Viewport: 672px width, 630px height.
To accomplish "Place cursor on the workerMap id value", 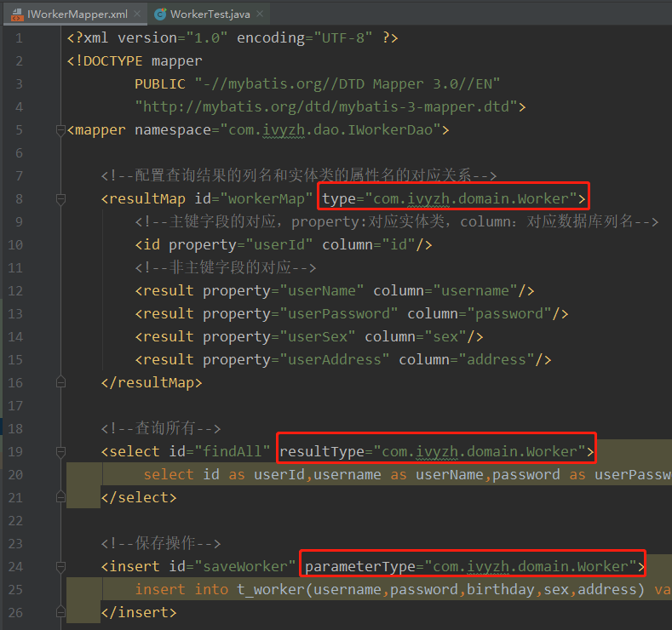I will (x=266, y=199).
